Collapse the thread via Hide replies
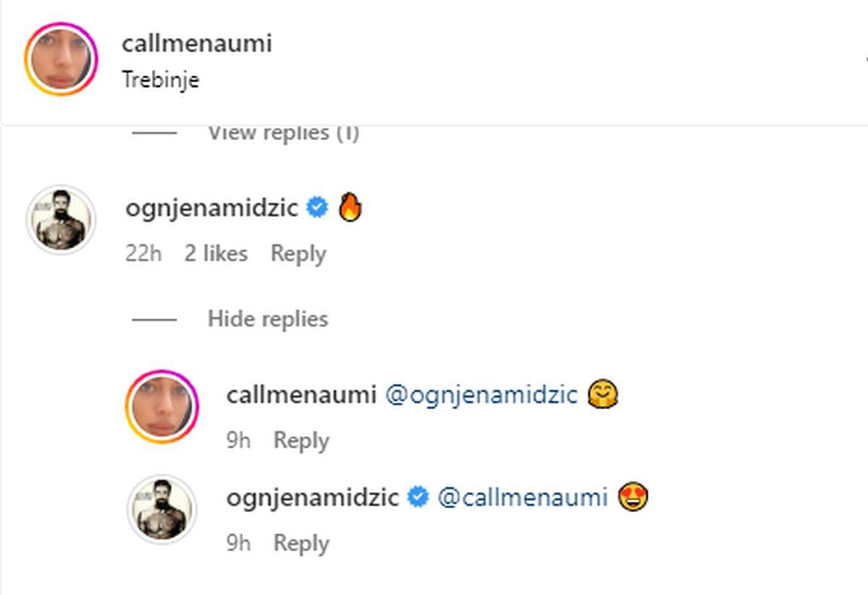 267,318
